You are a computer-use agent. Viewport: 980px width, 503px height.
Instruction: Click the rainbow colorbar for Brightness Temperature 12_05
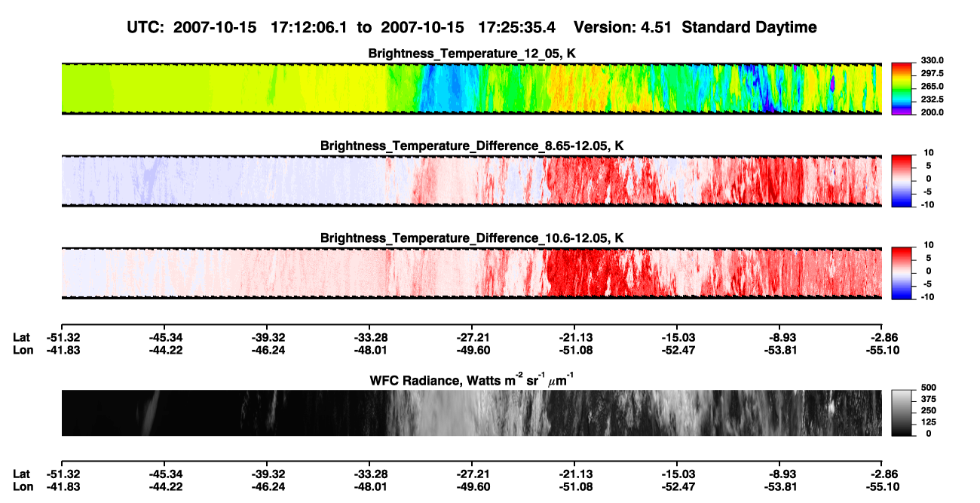[900, 89]
